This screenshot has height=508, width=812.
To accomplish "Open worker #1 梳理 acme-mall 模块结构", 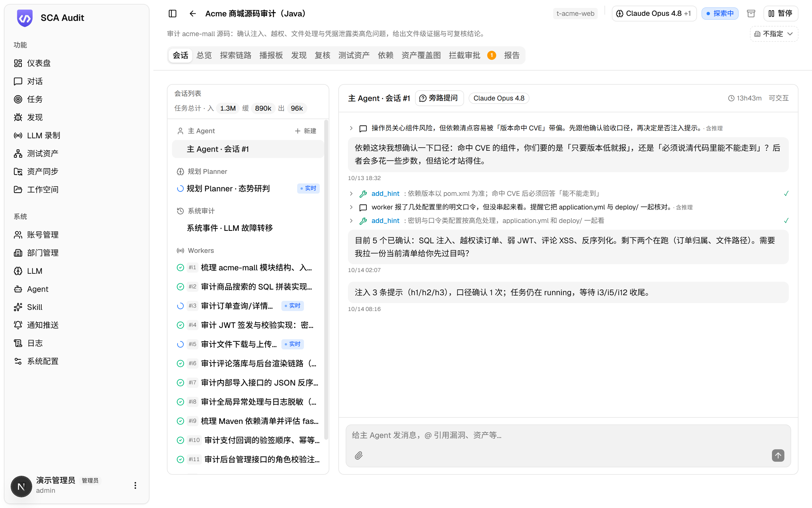I will click(248, 268).
